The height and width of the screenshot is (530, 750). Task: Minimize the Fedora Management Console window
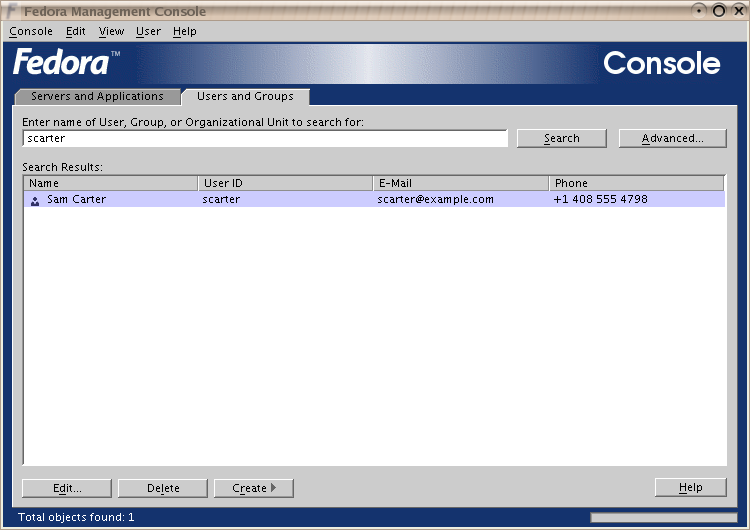click(x=699, y=11)
